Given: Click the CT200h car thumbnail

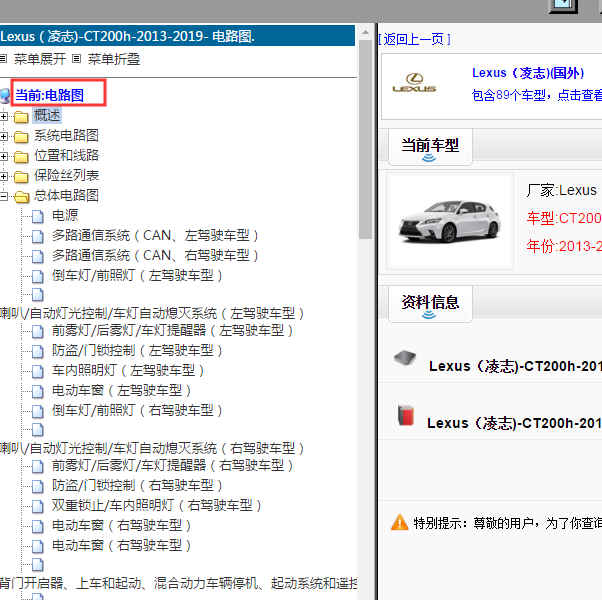Looking at the screenshot, I should pyautogui.click(x=450, y=221).
